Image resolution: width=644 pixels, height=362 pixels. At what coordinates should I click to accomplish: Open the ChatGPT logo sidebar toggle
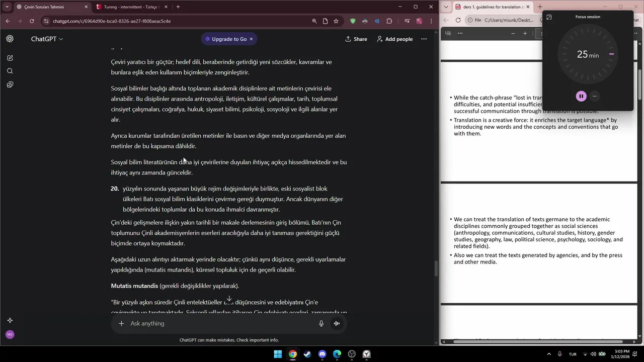click(10, 39)
